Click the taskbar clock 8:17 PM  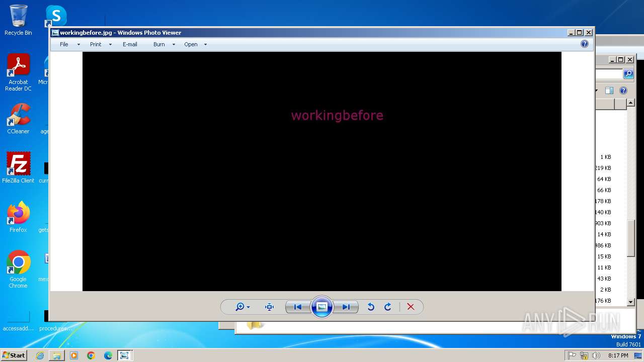[618, 355]
